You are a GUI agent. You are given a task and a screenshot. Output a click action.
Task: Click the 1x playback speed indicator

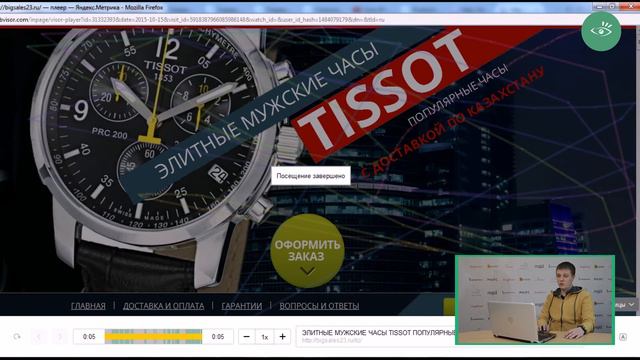(x=264, y=337)
